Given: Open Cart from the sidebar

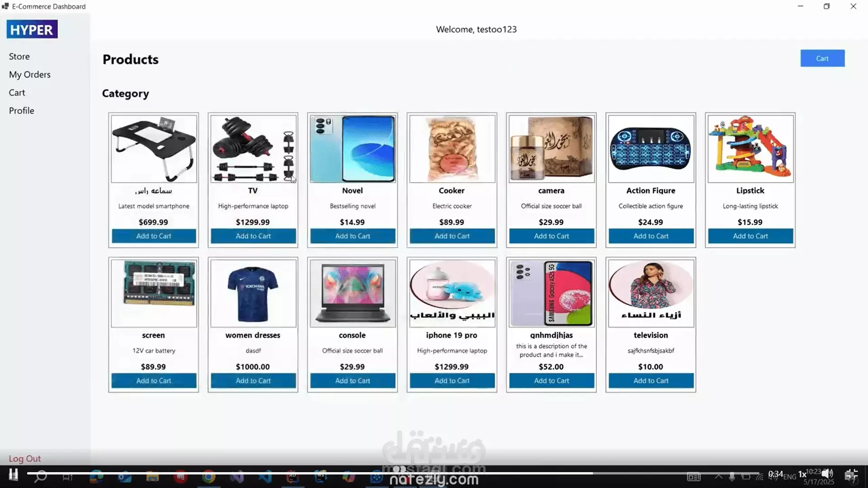Looking at the screenshot, I should click(x=17, y=93).
